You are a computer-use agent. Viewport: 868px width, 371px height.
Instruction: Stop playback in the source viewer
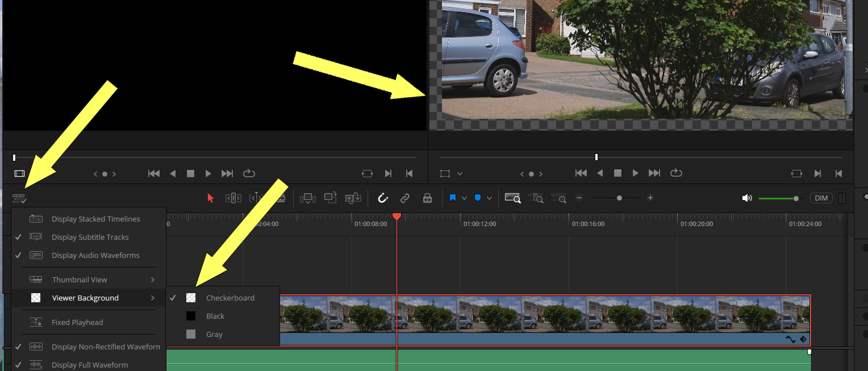(190, 173)
